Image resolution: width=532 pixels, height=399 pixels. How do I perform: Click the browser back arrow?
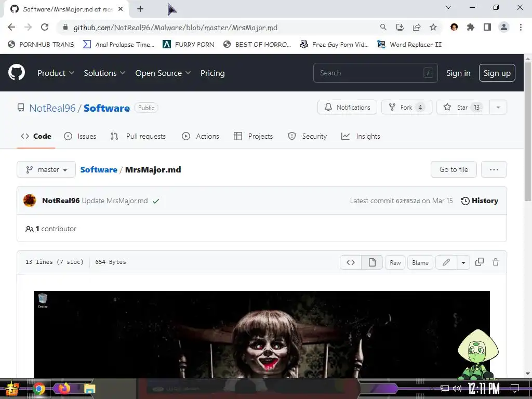tap(11, 27)
